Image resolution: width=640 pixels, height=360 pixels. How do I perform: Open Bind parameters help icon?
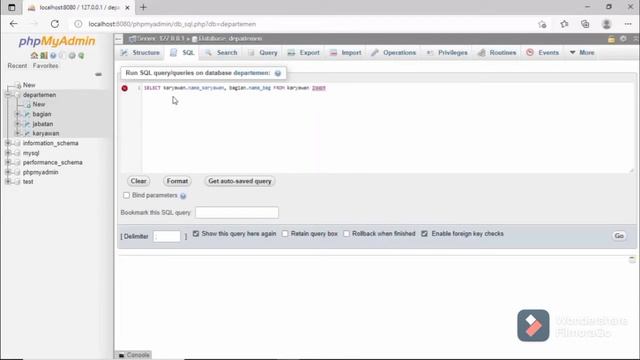point(183,196)
